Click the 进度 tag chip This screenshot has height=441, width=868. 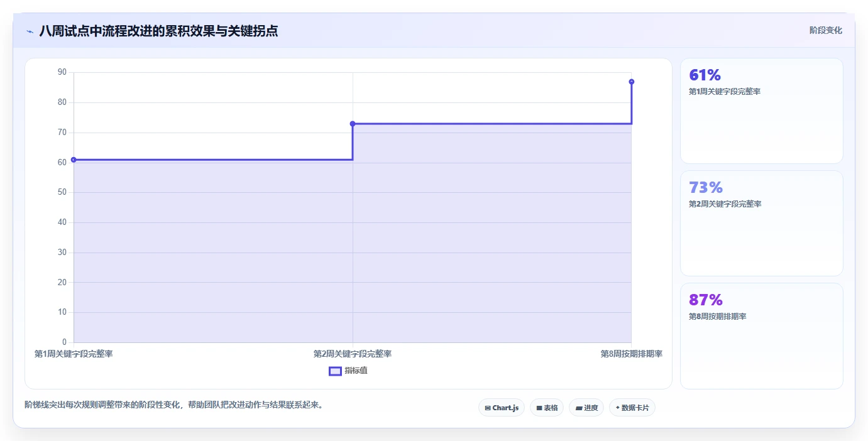tap(586, 408)
